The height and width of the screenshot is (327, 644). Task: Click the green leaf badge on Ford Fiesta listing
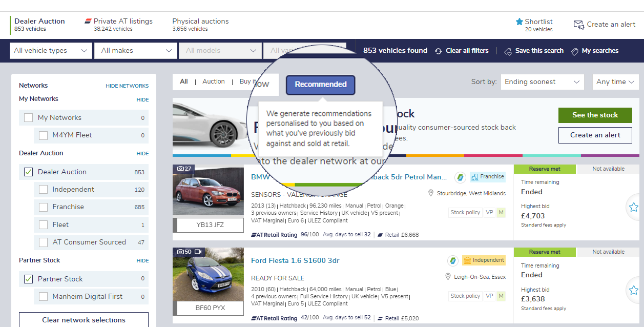point(452,261)
